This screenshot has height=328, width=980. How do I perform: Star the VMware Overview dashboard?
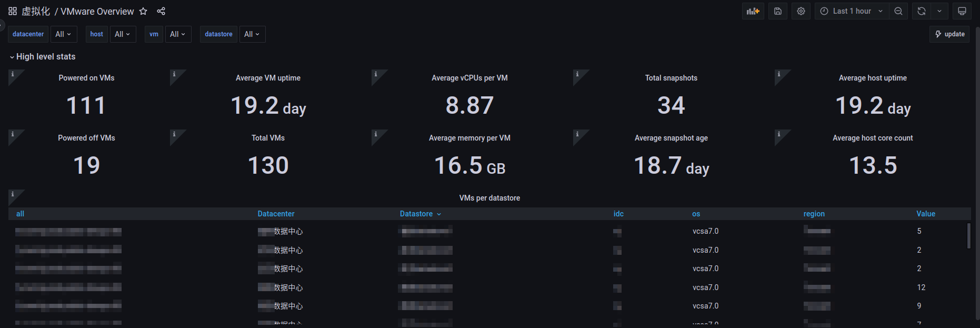tap(143, 11)
